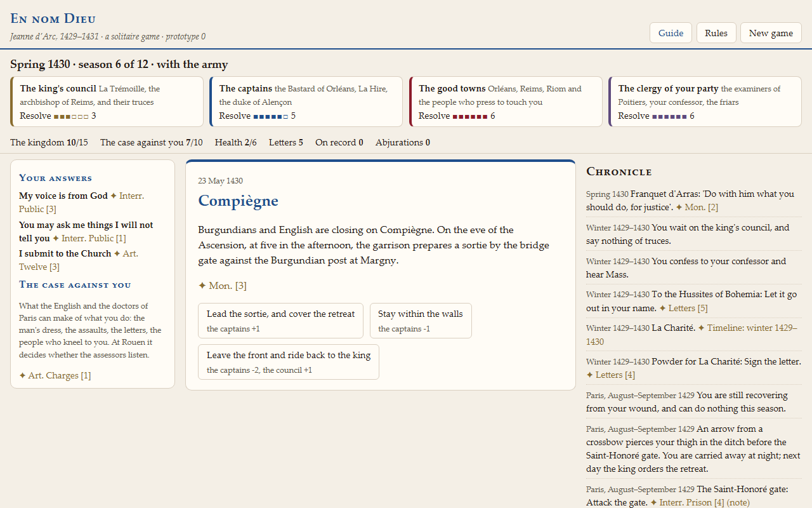Viewport: 812px width, 508px height.
Task: Select The clergy of your party card
Action: [x=705, y=102]
